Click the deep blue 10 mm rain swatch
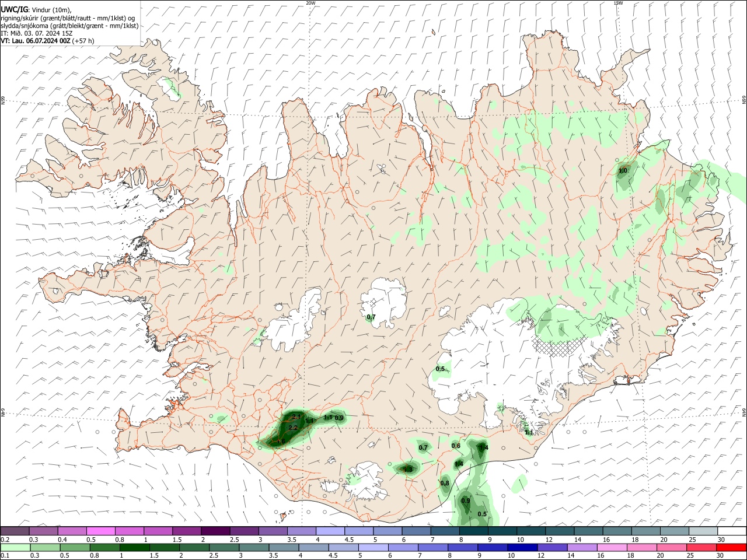Image resolution: width=747 pixels, height=560 pixels. pos(521,548)
